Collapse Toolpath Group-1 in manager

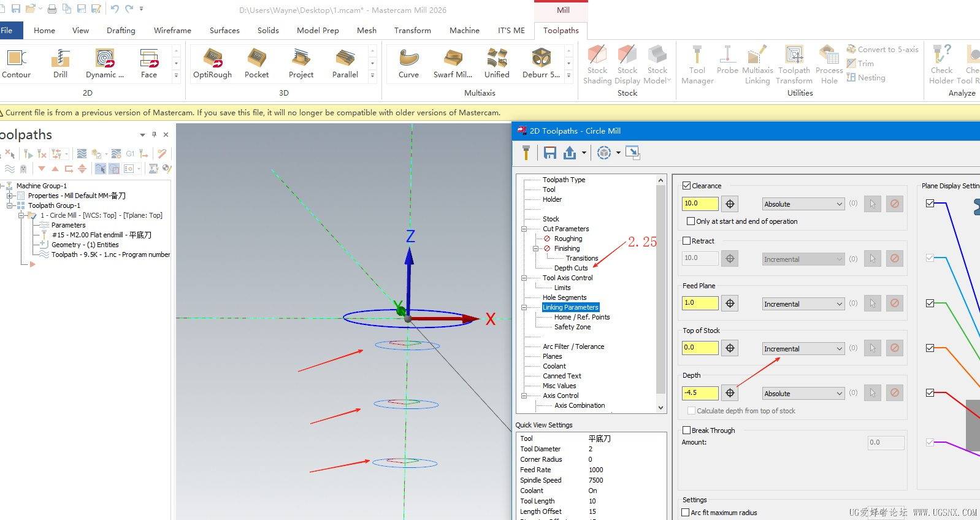[x=10, y=206]
